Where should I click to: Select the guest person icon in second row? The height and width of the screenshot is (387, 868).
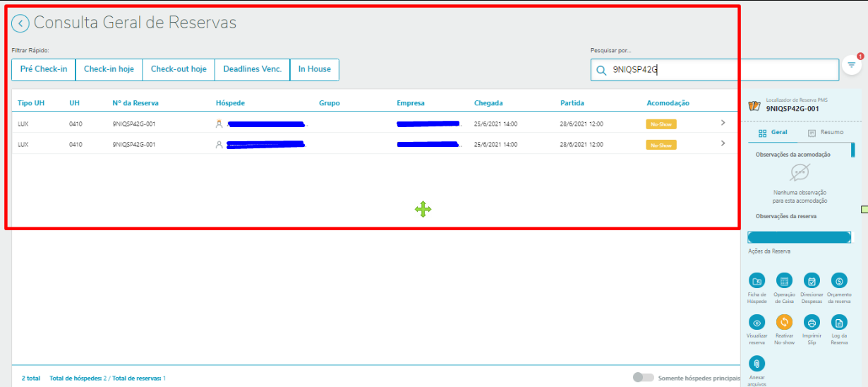[219, 144]
